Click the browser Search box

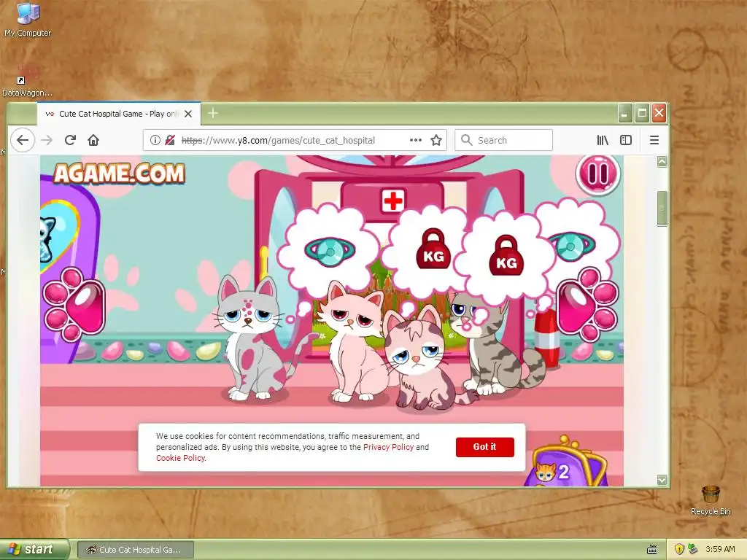[504, 140]
